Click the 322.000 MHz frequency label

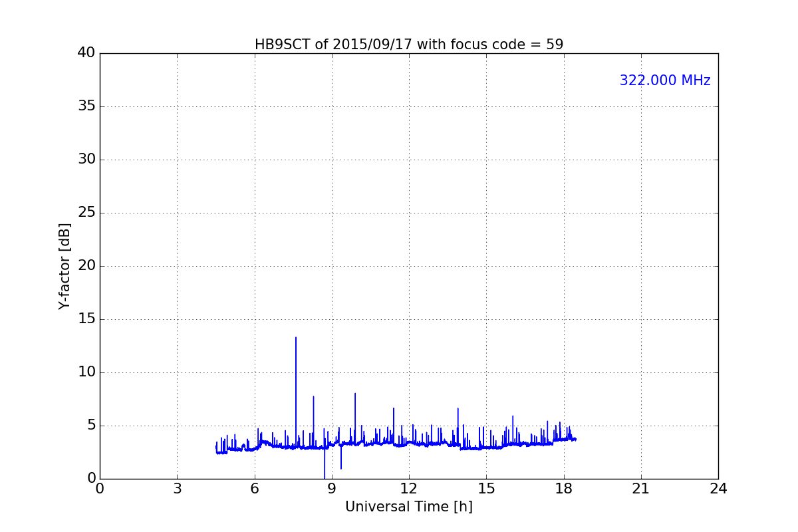[665, 80]
